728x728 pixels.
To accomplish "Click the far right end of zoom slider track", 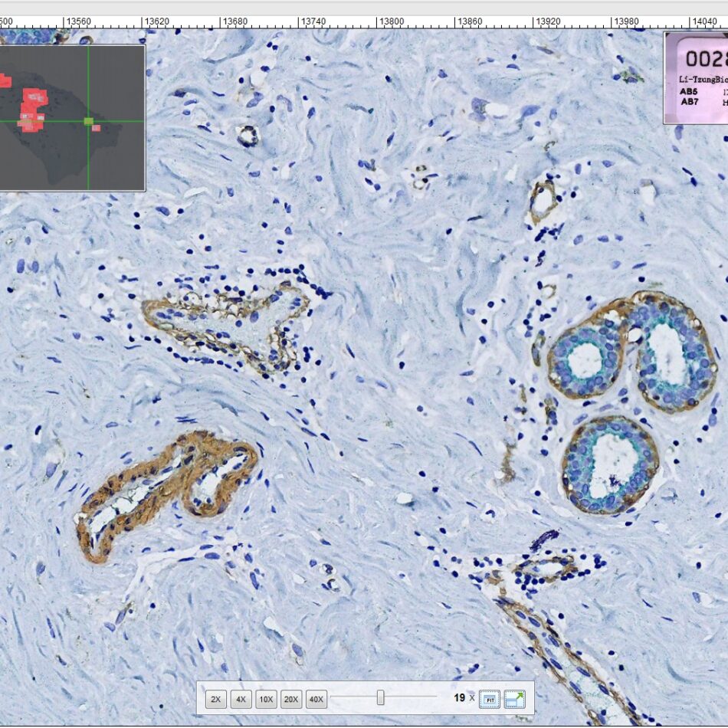I will 435,698.
